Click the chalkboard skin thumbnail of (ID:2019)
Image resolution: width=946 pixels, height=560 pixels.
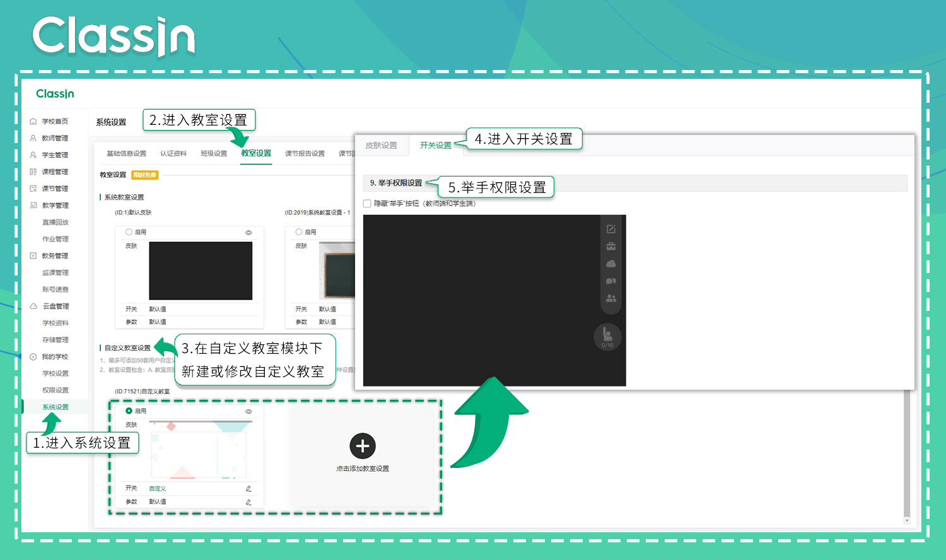coord(337,271)
